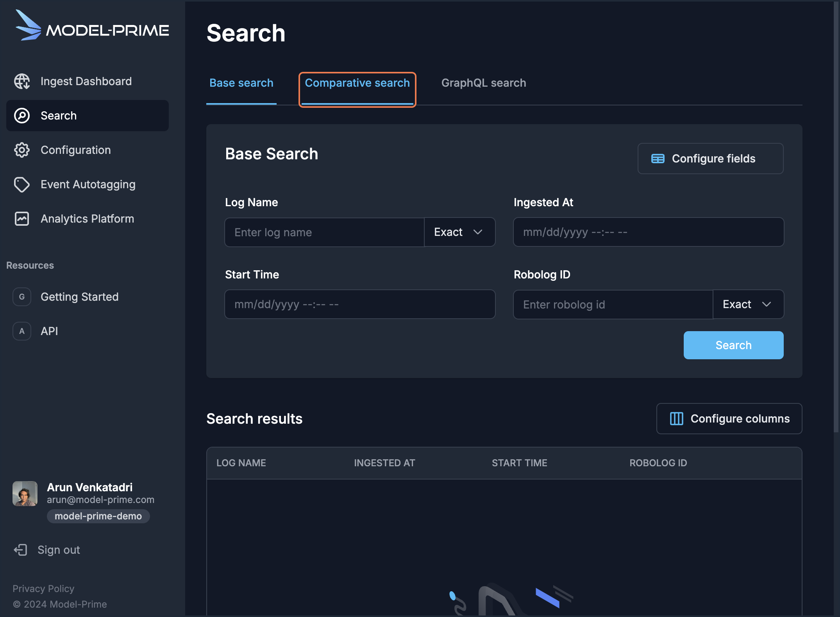Enable sign out from user menu
Screen dimensions: 840x617
pyautogui.click(x=59, y=549)
